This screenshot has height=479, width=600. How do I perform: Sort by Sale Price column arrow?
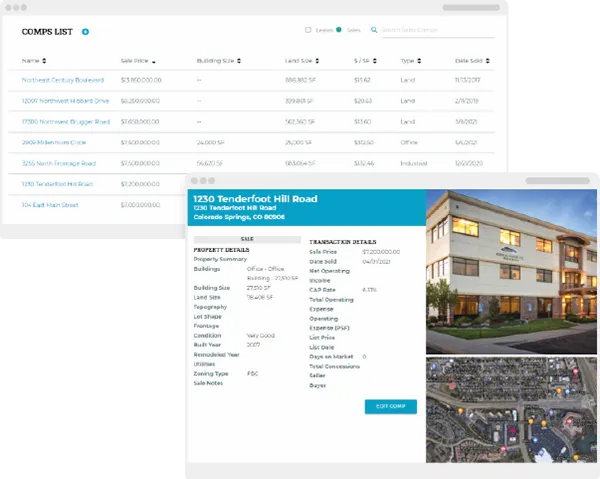pos(153,60)
